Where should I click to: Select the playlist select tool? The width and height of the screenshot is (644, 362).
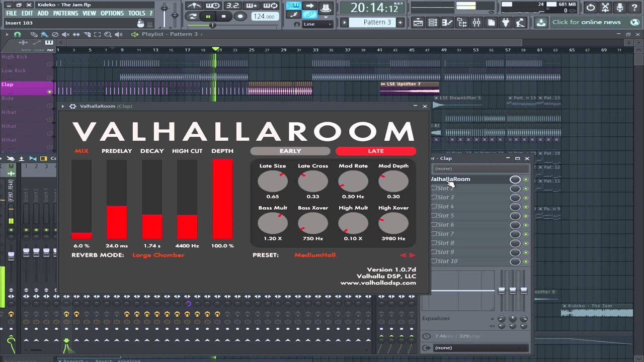98,34
